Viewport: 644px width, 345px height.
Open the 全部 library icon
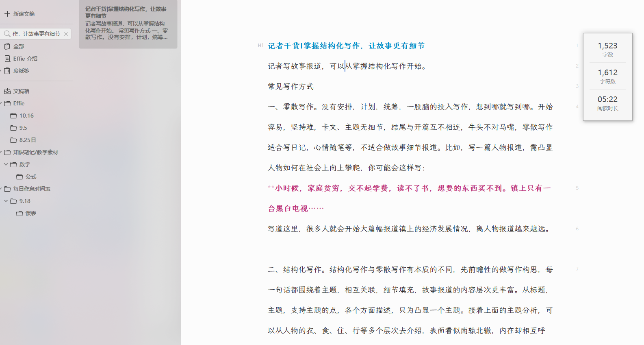click(7, 46)
